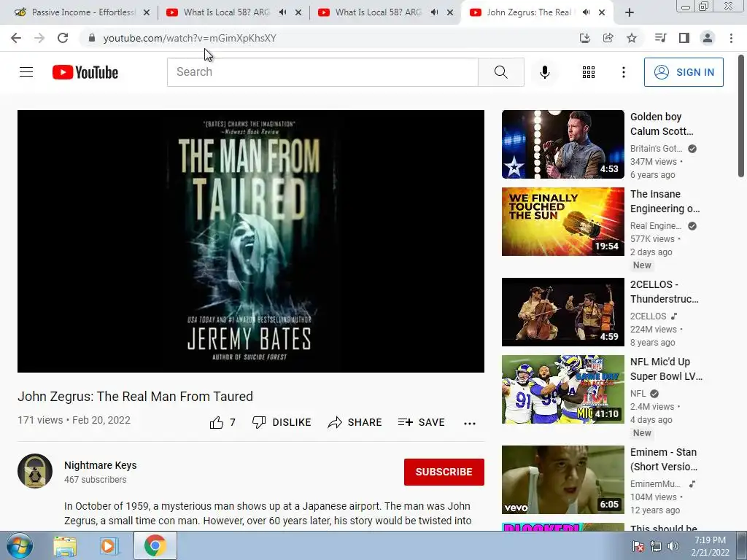Open the YouTube hamburger guide menu
This screenshot has width=747, height=560.
click(26, 72)
